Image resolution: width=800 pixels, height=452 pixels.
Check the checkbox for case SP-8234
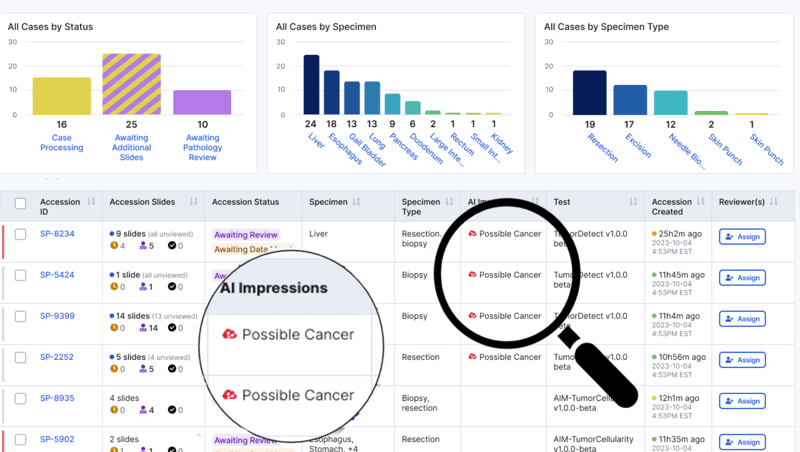click(21, 234)
